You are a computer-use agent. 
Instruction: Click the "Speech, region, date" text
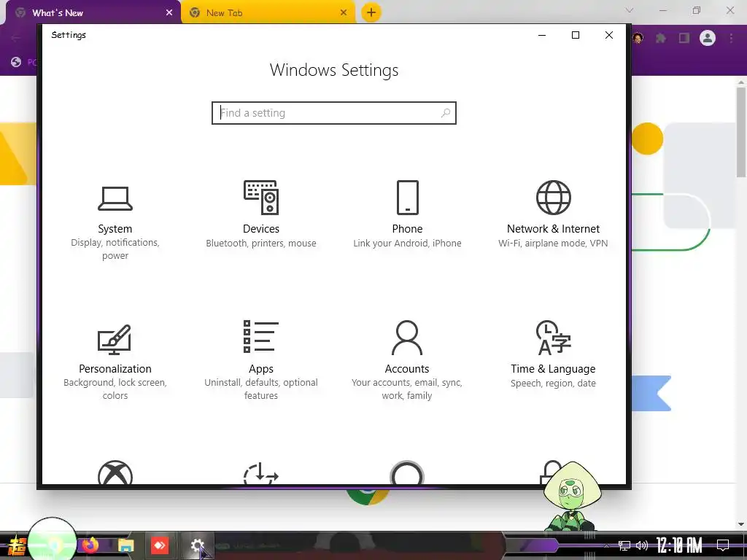[553, 384]
